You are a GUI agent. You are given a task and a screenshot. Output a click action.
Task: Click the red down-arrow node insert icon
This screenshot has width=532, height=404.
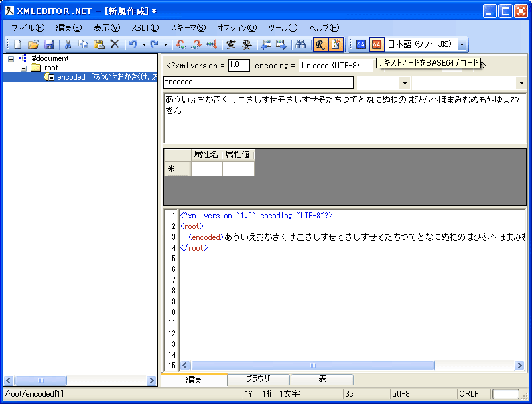[212, 44]
